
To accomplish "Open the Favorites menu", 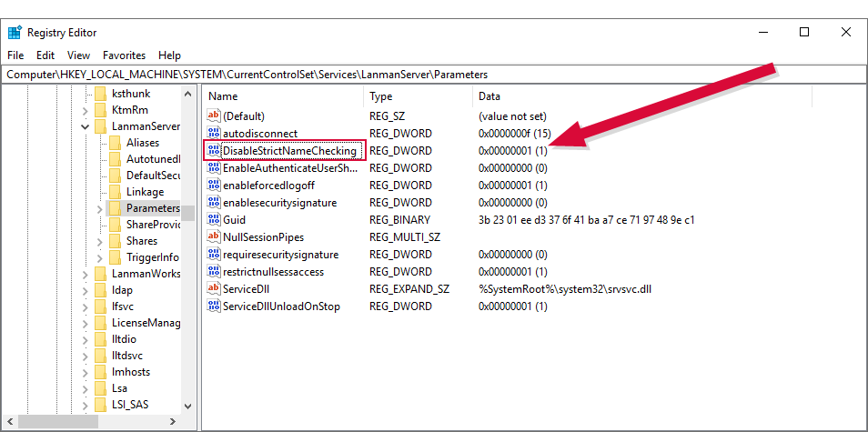I will 124,55.
